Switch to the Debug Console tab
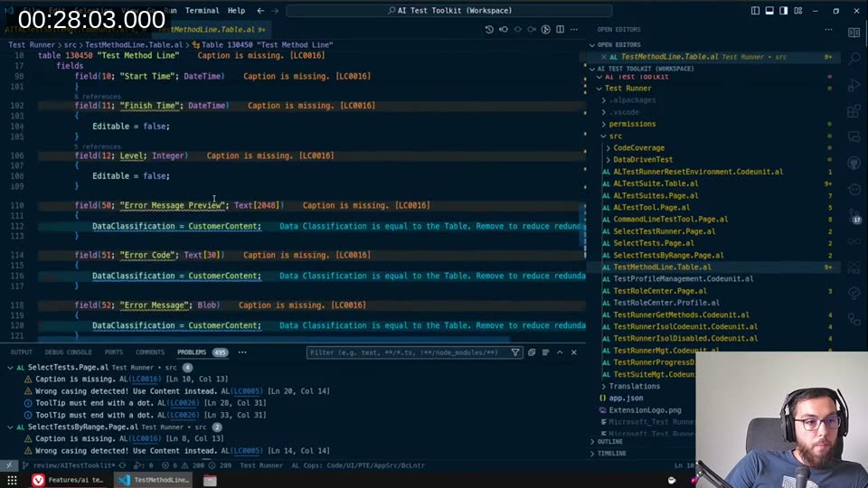The width and height of the screenshot is (868, 488). pos(68,352)
